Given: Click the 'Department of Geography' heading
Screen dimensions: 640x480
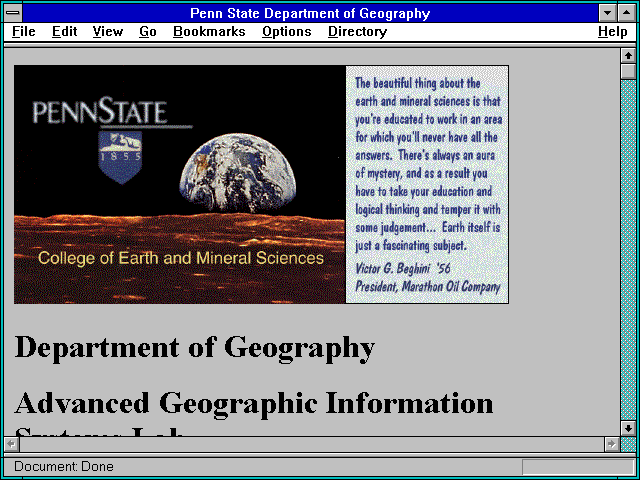Looking at the screenshot, I should tap(194, 348).
